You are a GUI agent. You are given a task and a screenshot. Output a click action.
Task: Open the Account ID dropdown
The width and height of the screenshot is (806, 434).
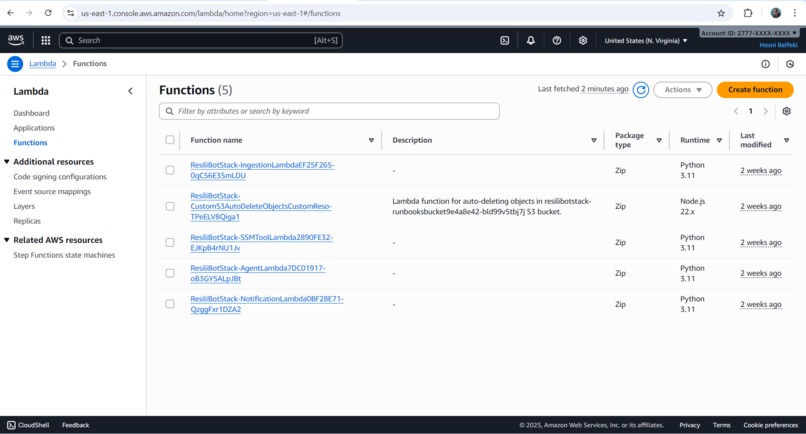coord(749,33)
